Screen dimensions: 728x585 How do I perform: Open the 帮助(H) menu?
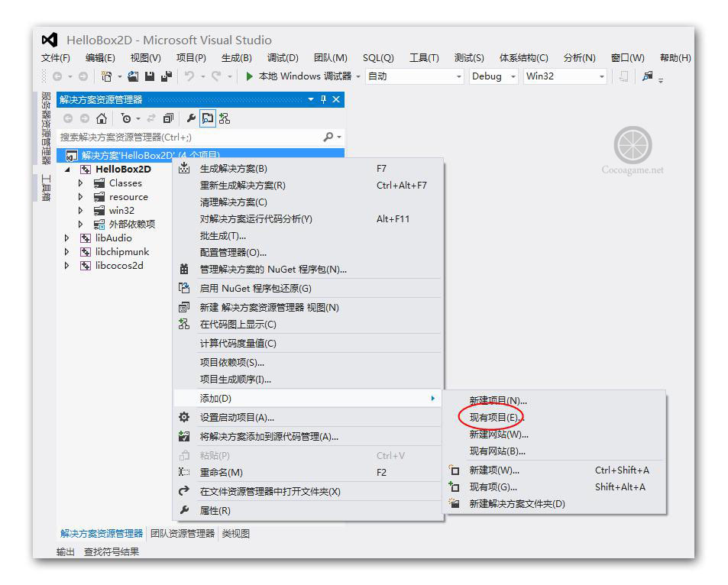[675, 57]
